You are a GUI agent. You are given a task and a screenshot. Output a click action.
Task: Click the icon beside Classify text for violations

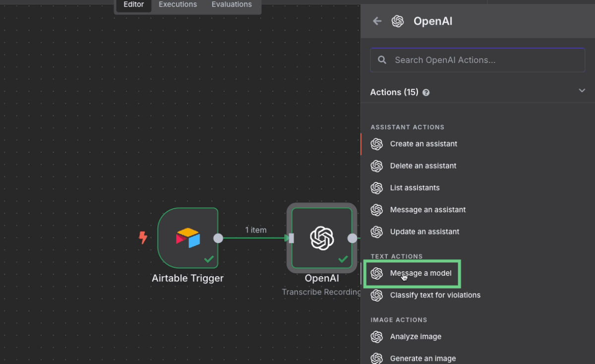(x=377, y=295)
